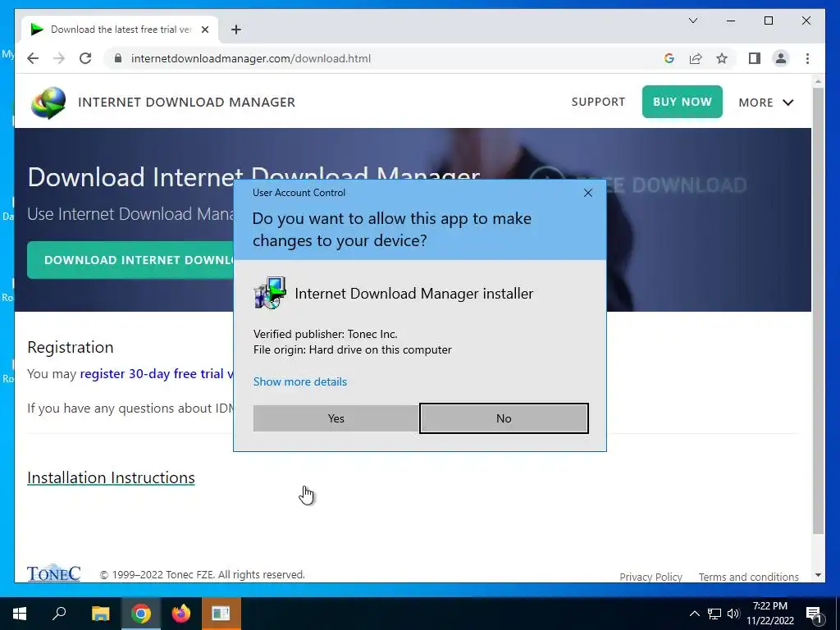Image resolution: width=840 pixels, height=630 pixels.
Task: Reload the current page
Action: tap(85, 58)
